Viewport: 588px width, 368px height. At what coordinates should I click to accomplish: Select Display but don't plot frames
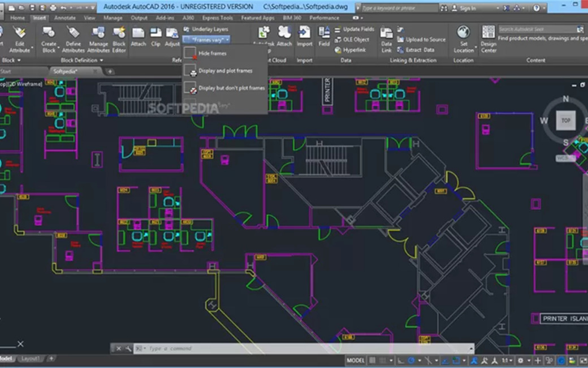[x=224, y=88]
